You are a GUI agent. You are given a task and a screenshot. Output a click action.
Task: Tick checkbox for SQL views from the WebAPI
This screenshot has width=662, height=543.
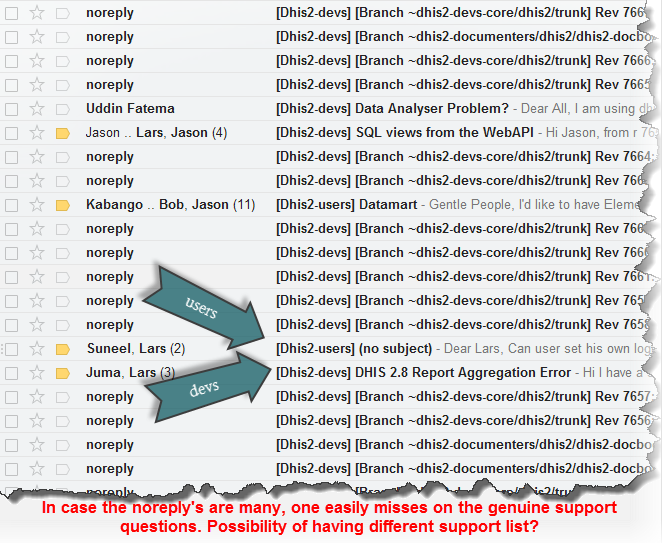click(11, 133)
